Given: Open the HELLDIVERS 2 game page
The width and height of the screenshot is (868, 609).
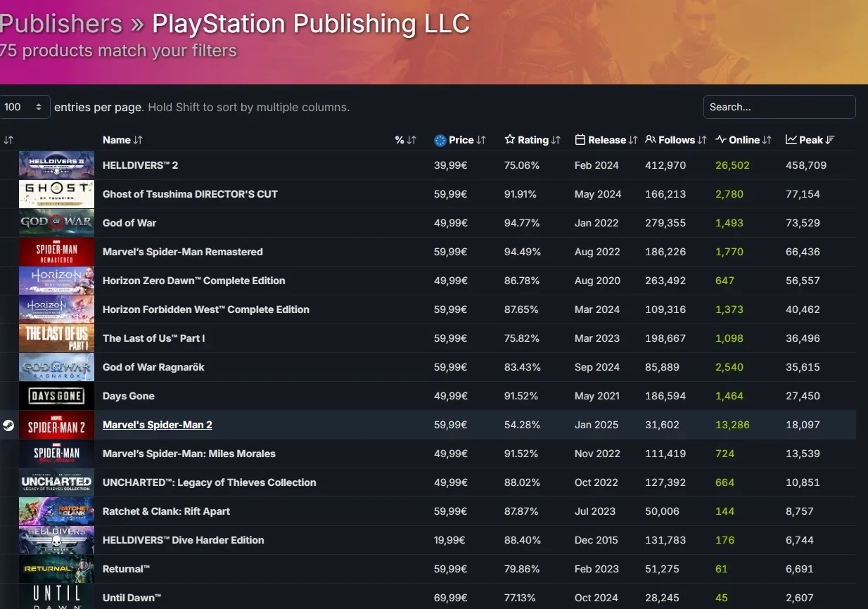Looking at the screenshot, I should [140, 165].
